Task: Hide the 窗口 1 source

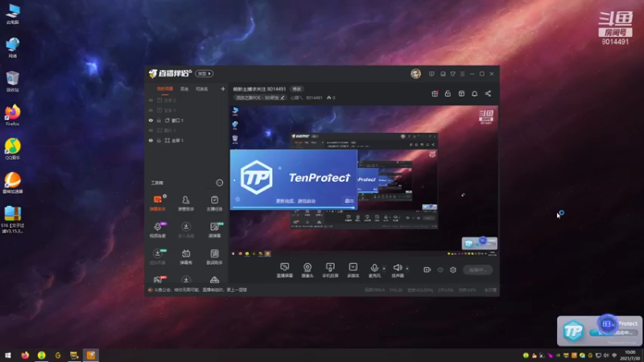Action: (x=151, y=120)
